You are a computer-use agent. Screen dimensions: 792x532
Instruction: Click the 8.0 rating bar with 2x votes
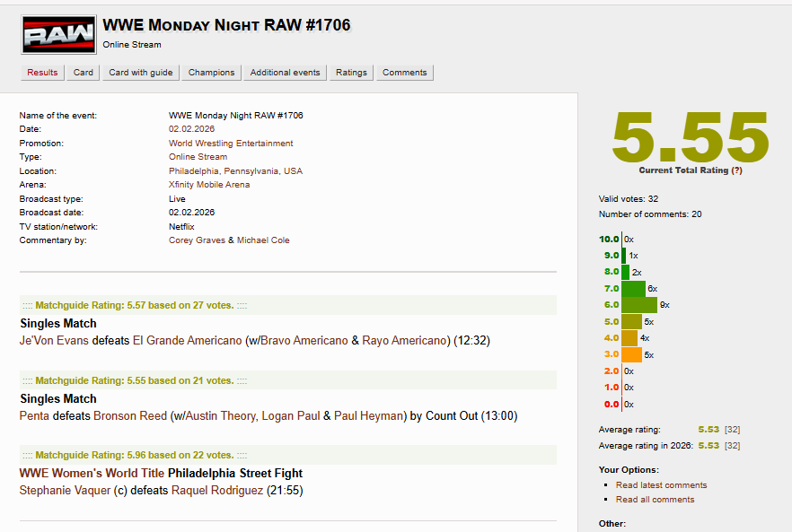[x=625, y=272]
